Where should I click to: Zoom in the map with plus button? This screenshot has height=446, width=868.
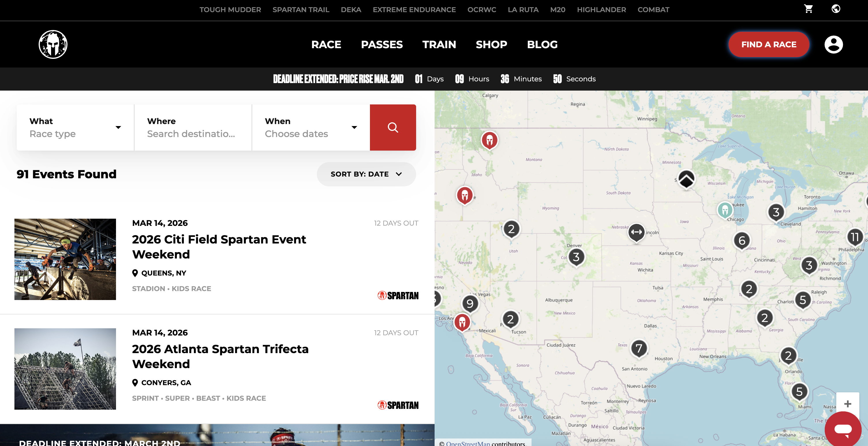click(848, 404)
